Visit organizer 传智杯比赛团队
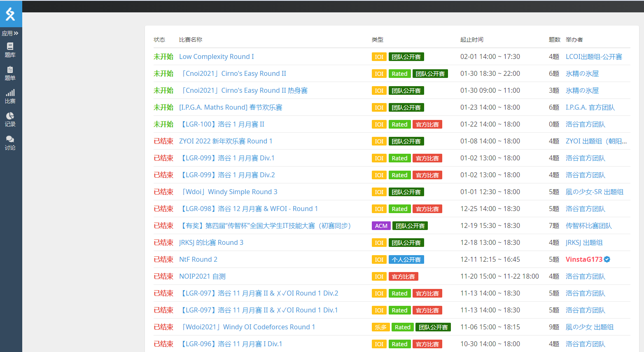This screenshot has width=644, height=352. click(x=589, y=225)
